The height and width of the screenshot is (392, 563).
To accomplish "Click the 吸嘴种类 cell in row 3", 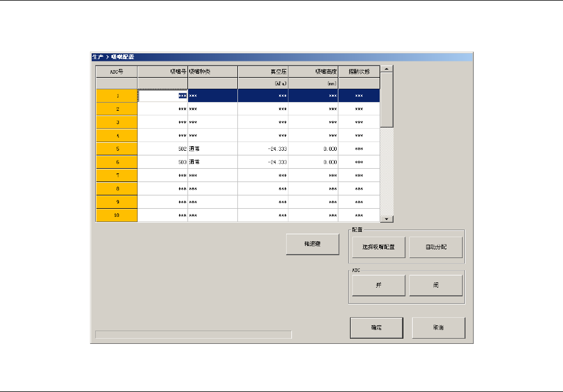I will [x=212, y=122].
